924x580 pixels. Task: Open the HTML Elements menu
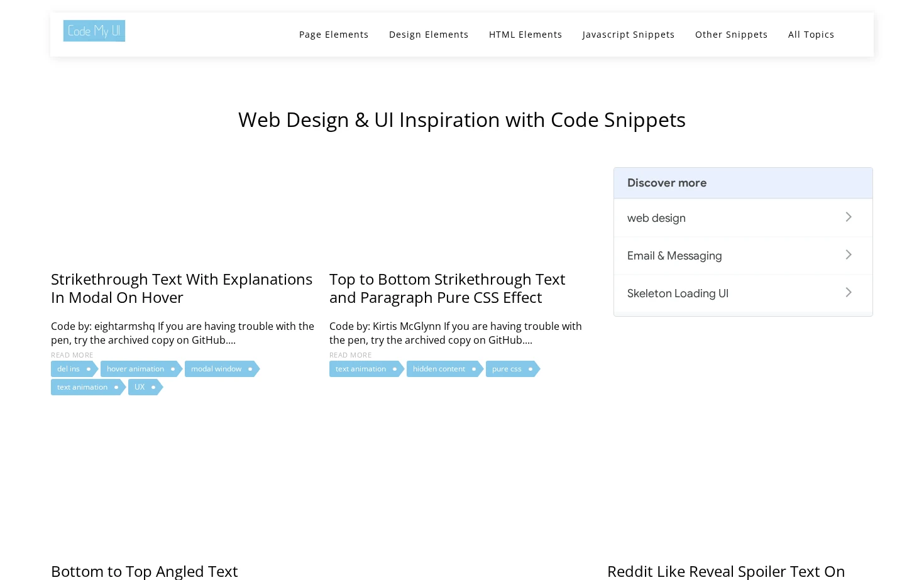pos(525,35)
